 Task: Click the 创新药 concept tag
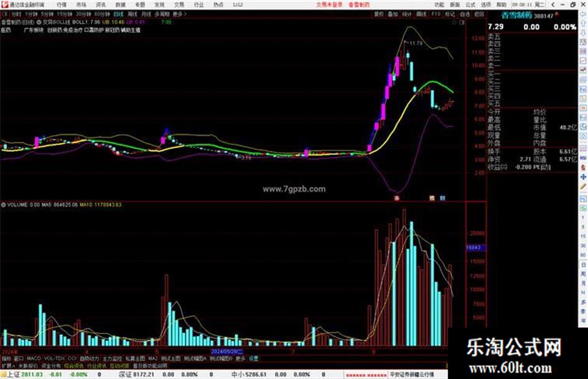pos(55,30)
